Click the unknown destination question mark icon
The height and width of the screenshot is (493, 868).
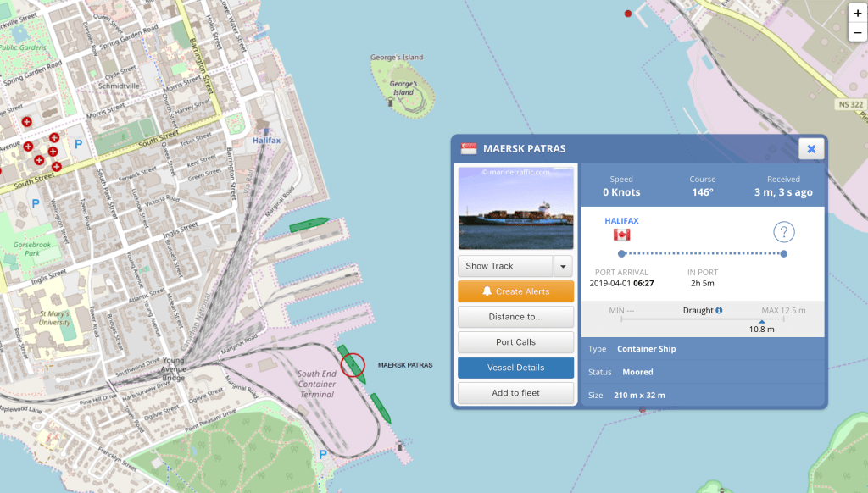(x=783, y=232)
